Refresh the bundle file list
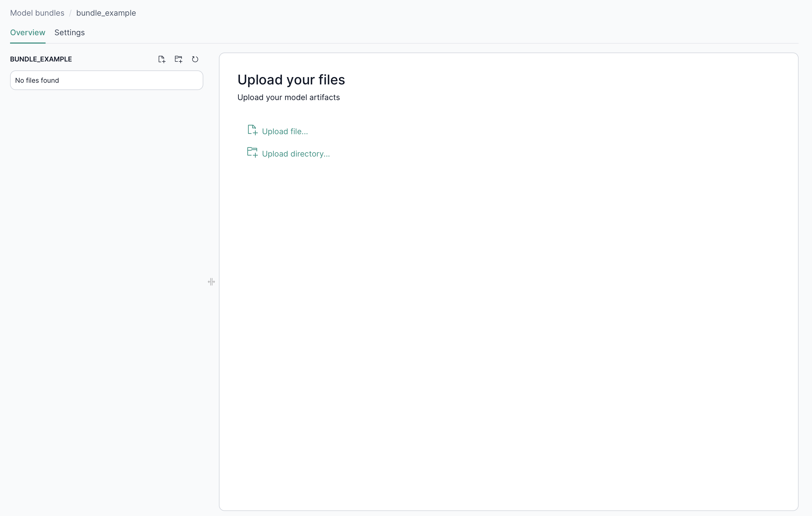 (x=195, y=59)
